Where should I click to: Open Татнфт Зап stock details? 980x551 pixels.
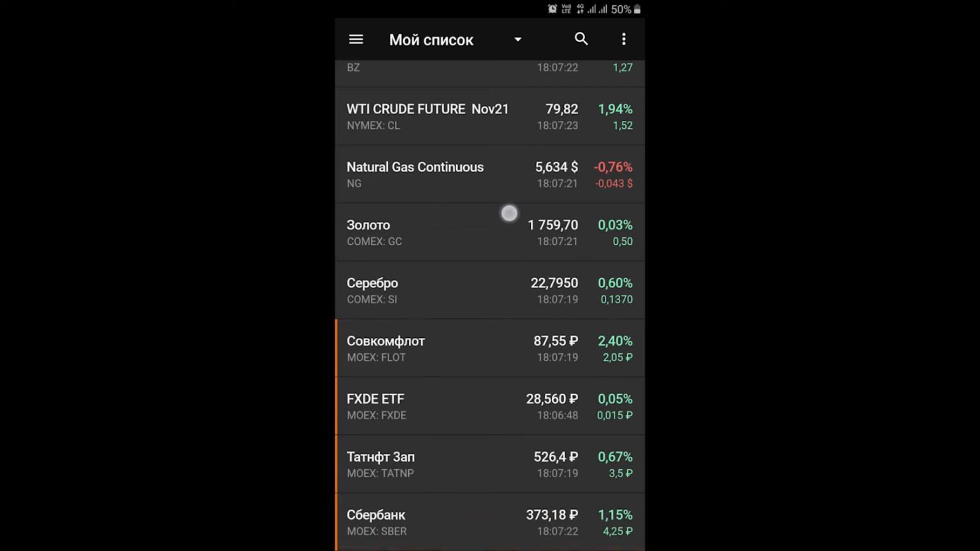tap(490, 464)
